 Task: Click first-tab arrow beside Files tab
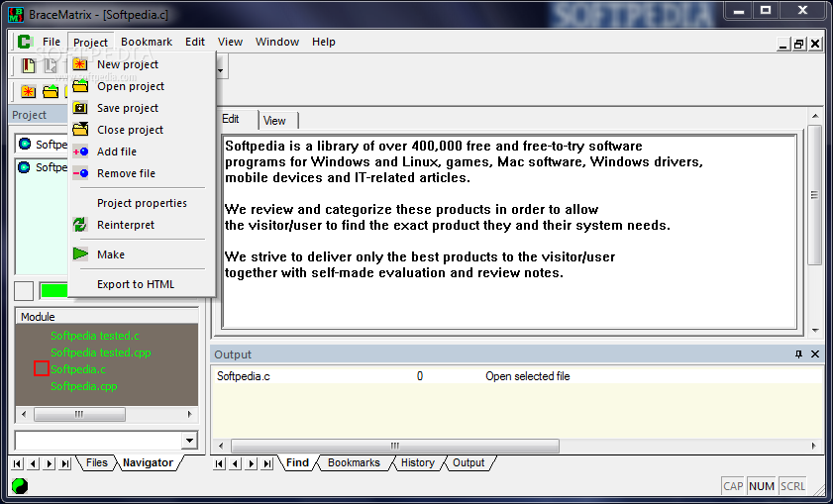point(17,463)
